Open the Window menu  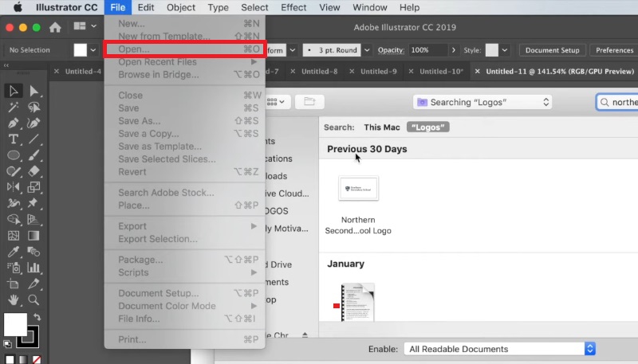370,7
